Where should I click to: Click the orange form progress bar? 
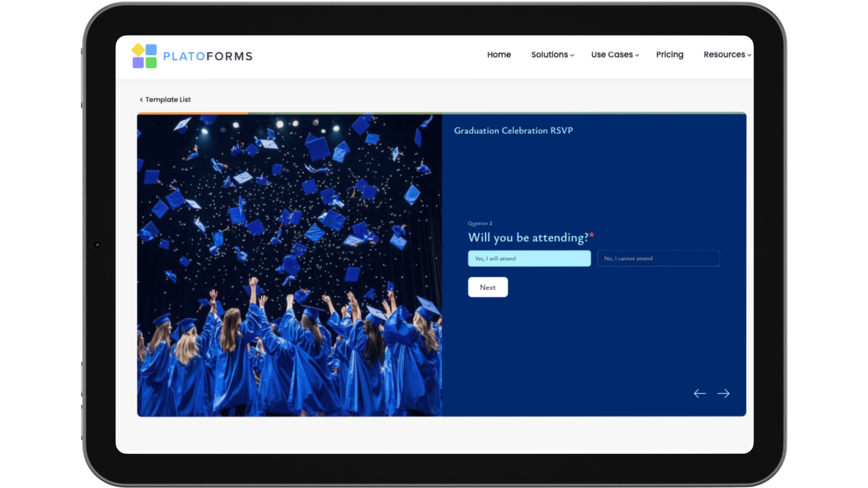(x=193, y=113)
